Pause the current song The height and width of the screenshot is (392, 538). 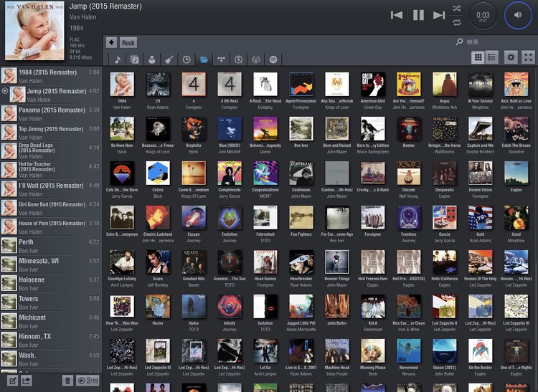tap(418, 15)
